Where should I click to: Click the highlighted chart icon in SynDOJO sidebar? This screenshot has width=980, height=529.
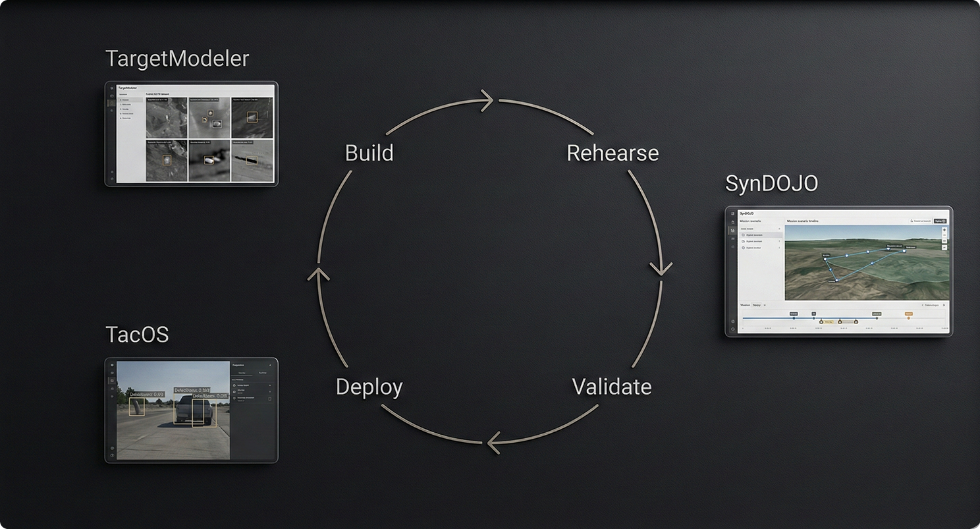pyautogui.click(x=732, y=231)
